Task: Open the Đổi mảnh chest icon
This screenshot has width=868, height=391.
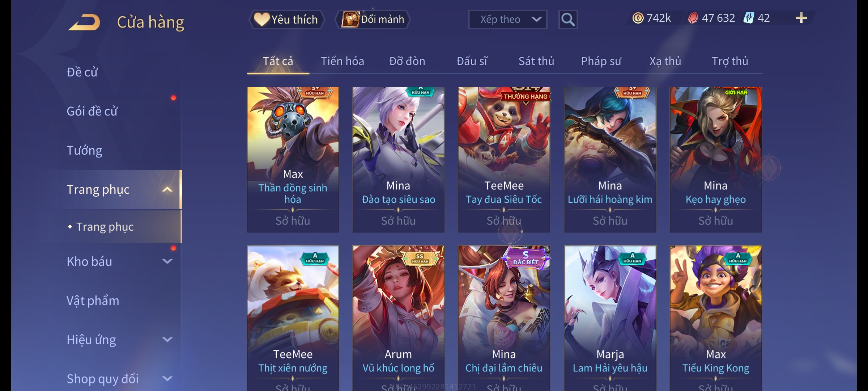Action: click(x=350, y=19)
